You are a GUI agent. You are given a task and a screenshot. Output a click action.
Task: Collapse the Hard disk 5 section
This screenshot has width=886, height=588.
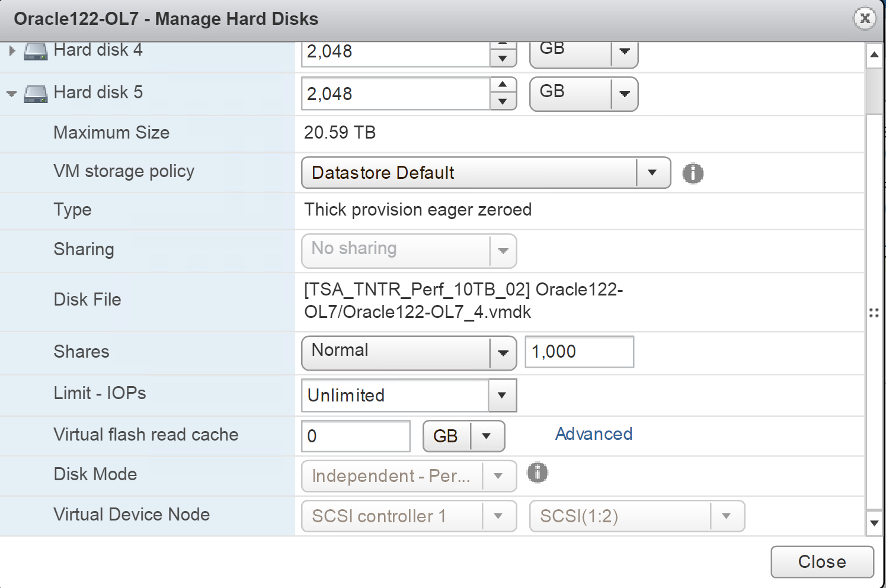tap(11, 94)
